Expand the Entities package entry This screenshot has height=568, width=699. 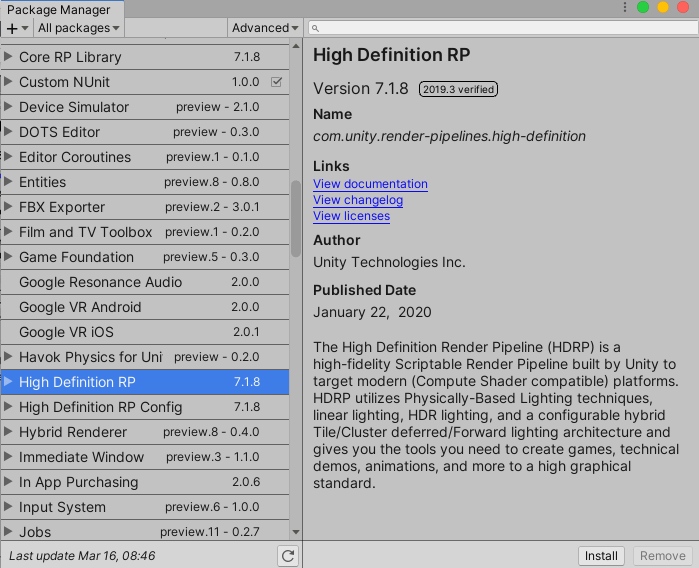[9, 182]
